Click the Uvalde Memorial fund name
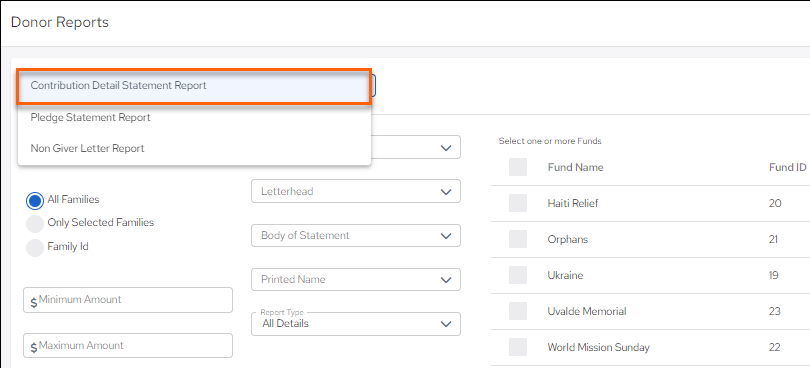 pos(587,311)
